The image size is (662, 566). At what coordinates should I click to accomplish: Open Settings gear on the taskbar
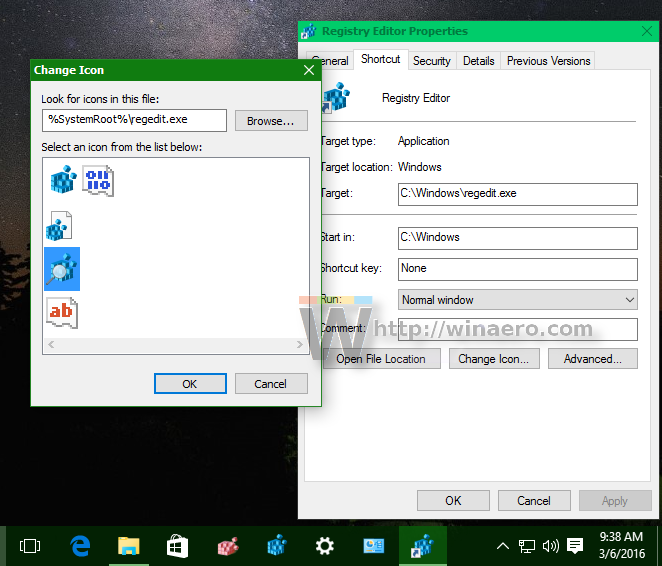tap(325, 546)
